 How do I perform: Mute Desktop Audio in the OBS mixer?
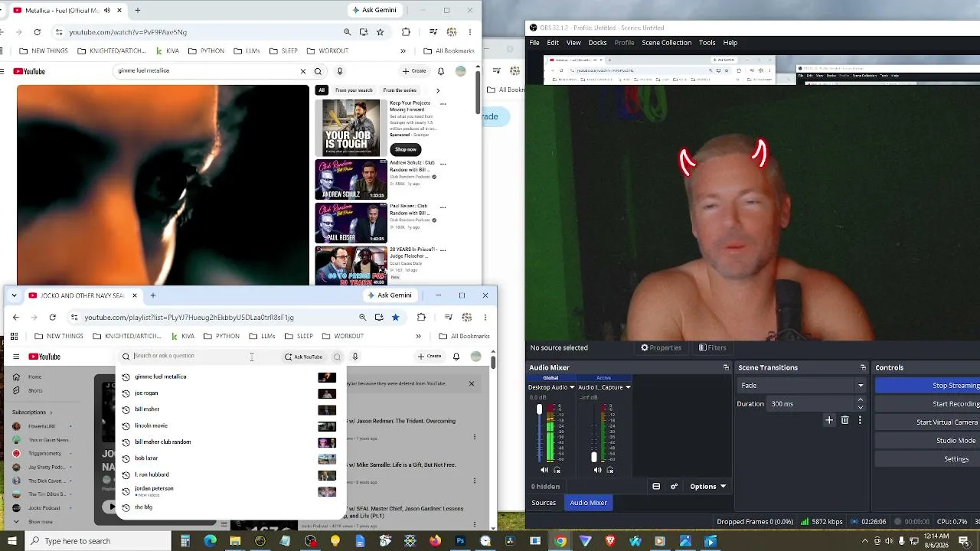click(x=544, y=470)
